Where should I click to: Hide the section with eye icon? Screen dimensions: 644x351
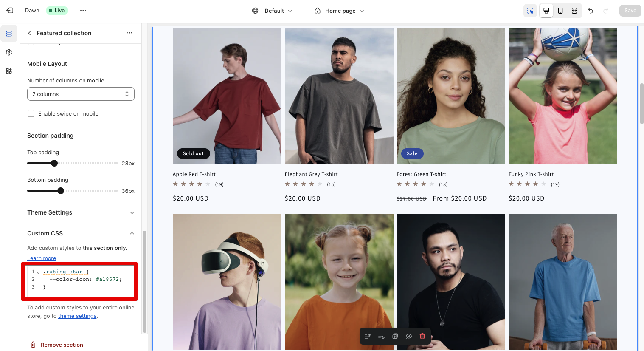[x=408, y=336]
